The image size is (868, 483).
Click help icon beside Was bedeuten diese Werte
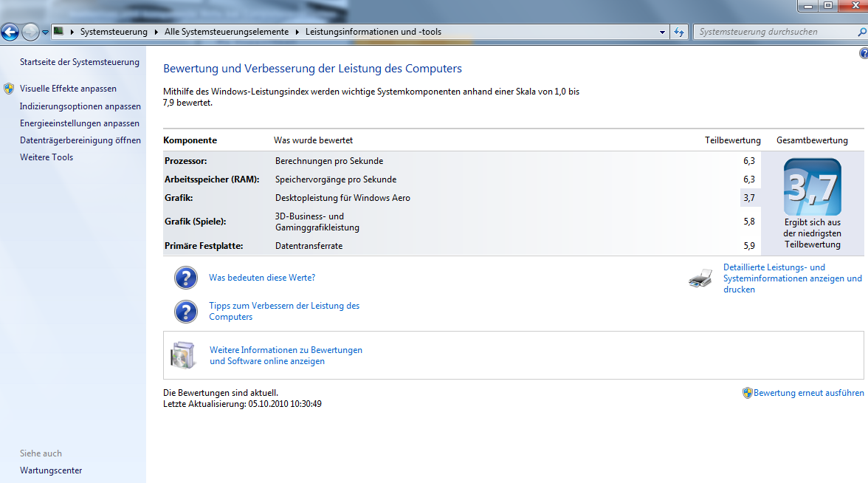pos(186,278)
